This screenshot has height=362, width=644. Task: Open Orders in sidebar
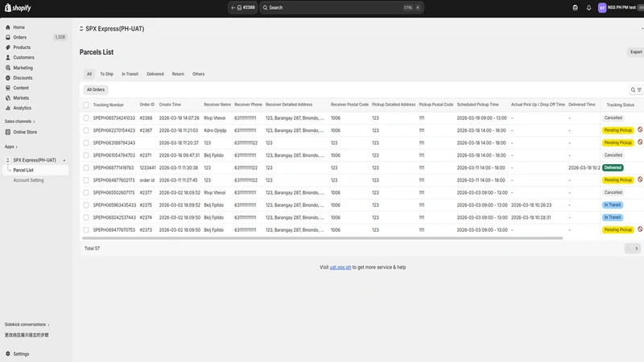[x=19, y=37]
